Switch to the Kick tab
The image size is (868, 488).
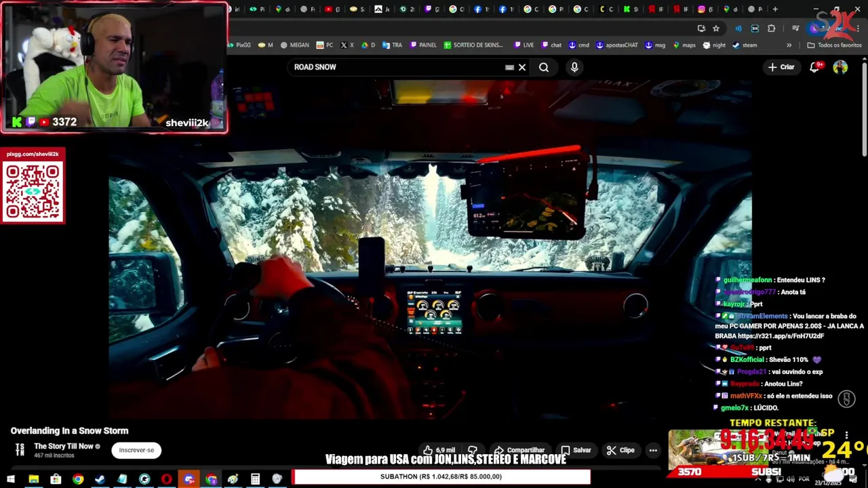(x=630, y=9)
